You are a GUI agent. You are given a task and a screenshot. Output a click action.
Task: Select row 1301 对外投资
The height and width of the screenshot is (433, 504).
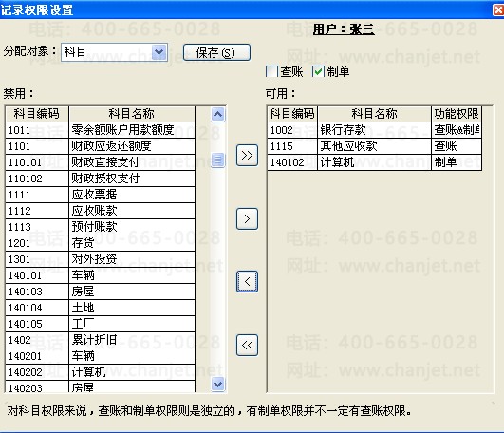click(100, 259)
